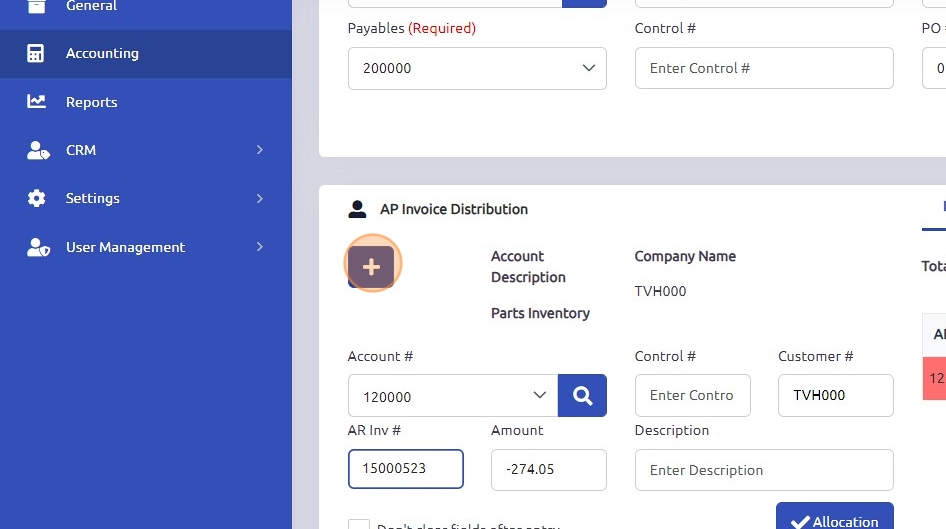This screenshot has height=529, width=946.
Task: Open the Payables 200000 dropdown
Action: [477, 68]
